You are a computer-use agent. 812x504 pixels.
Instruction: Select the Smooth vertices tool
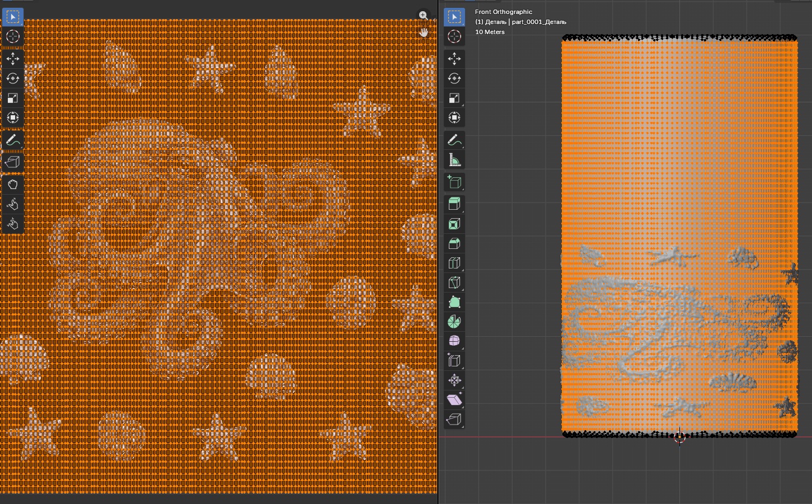[x=454, y=341]
